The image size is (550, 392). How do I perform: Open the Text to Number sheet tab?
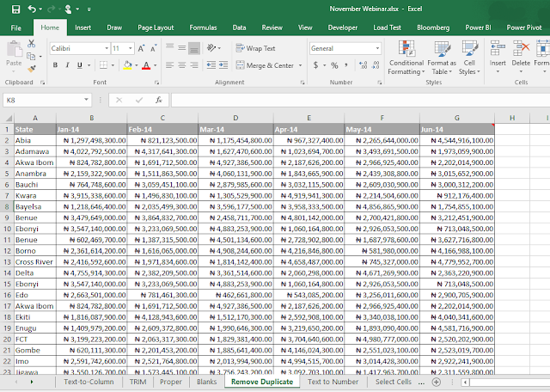tap(333, 382)
